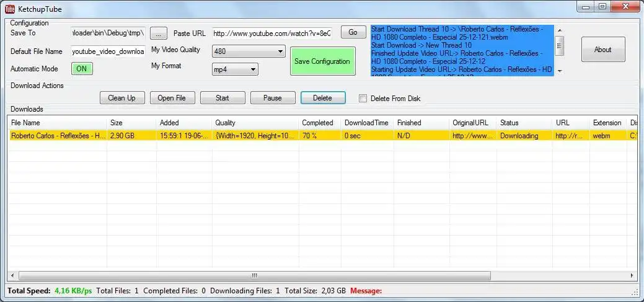Click the KetchupTube app icon in title bar
The width and height of the screenshot is (644, 302).
pos(10,9)
